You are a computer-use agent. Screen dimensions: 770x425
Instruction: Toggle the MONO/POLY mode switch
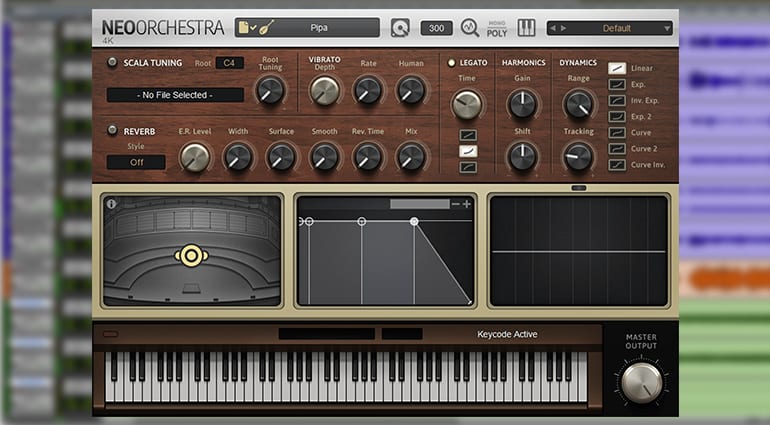[497, 29]
